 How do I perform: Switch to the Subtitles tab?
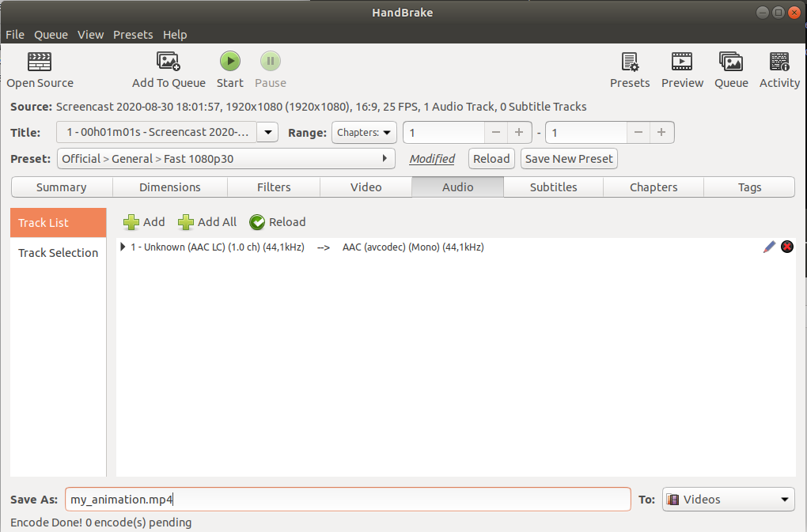coord(553,187)
